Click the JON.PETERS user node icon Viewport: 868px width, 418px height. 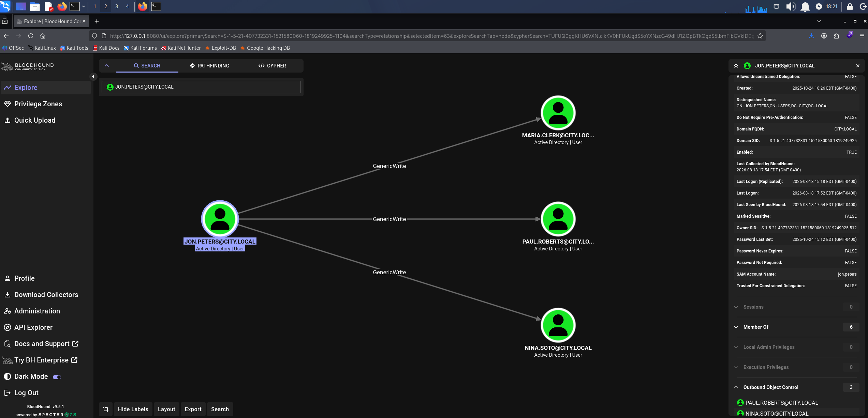[220, 219]
